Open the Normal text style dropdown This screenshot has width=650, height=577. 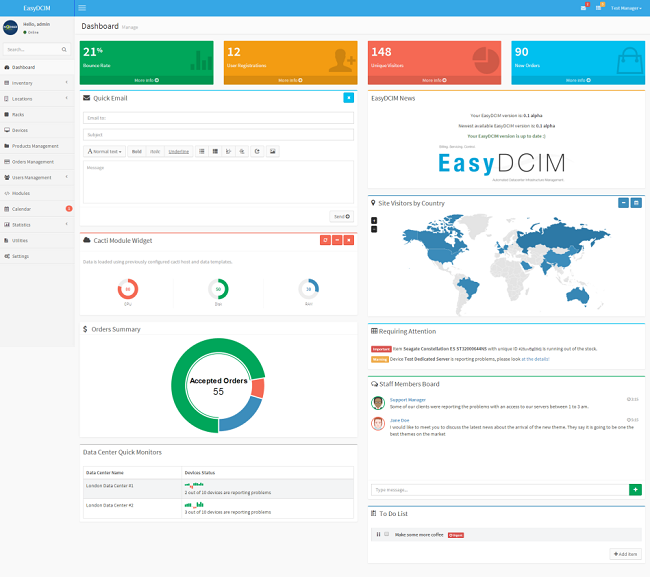pyautogui.click(x=104, y=152)
